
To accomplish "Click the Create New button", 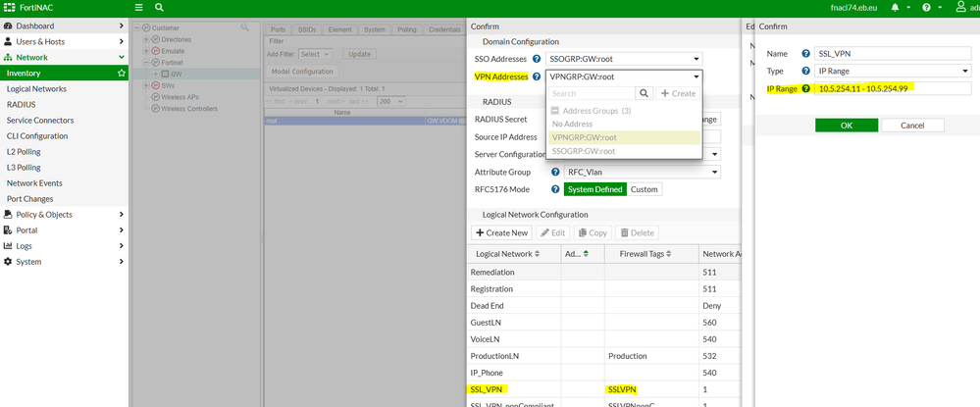I will (x=501, y=232).
